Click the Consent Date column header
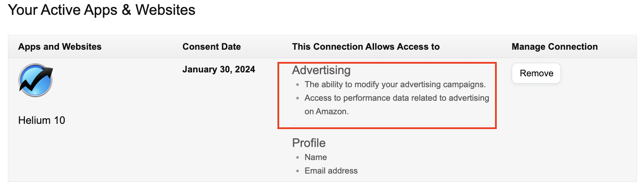 point(211,47)
